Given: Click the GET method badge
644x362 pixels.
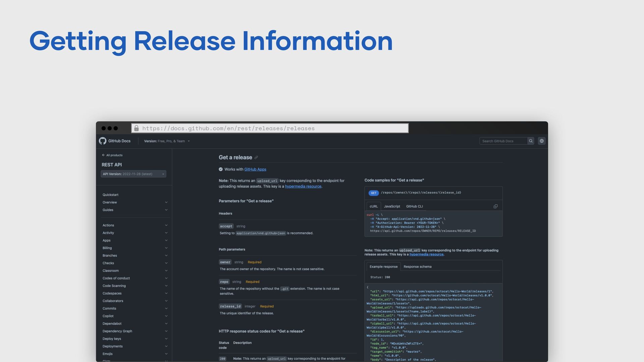Looking at the screenshot, I should (374, 193).
